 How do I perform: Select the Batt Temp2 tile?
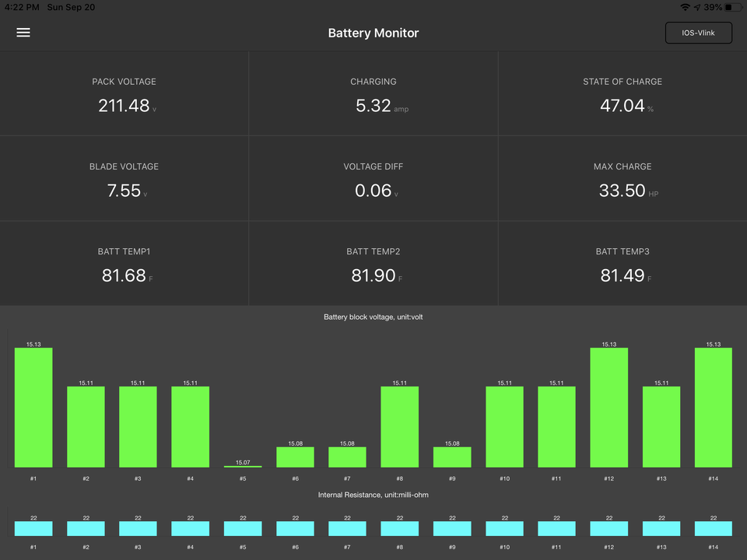click(373, 264)
